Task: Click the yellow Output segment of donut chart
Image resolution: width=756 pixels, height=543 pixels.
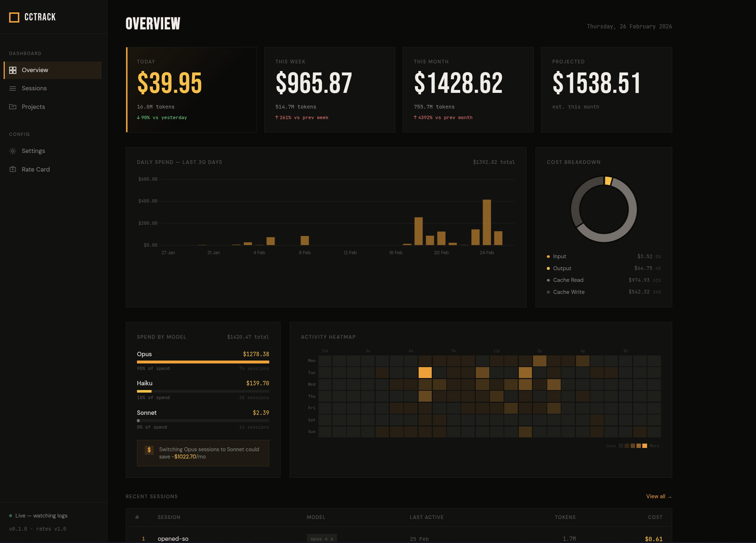Action: [x=608, y=181]
